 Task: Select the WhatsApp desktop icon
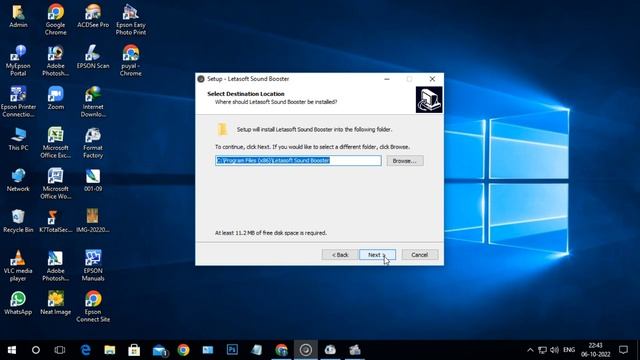18,303
